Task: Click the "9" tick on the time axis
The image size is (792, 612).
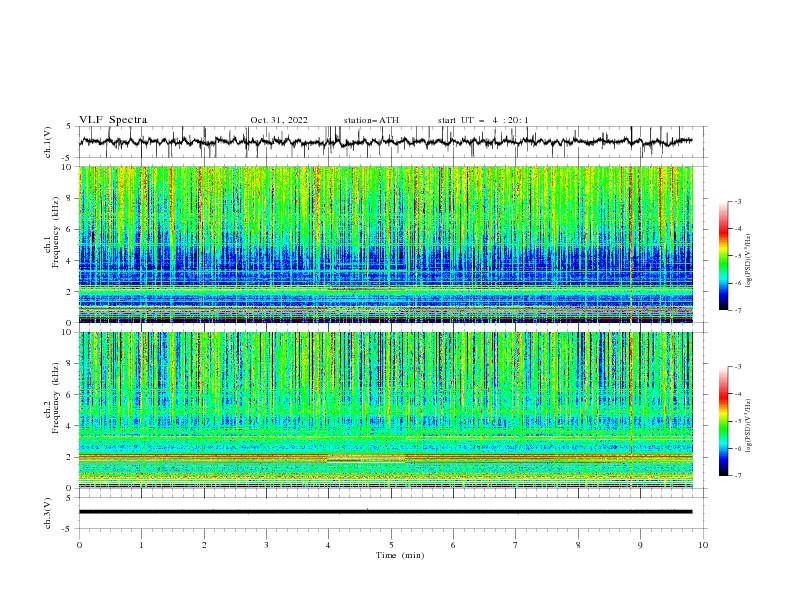Action: [x=640, y=545]
